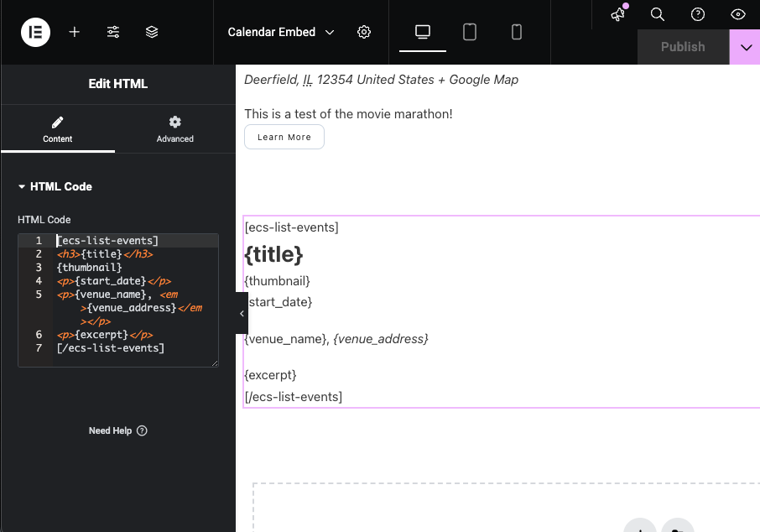760x532 pixels.
Task: Open the What's New megaphone icon
Action: 618,14
